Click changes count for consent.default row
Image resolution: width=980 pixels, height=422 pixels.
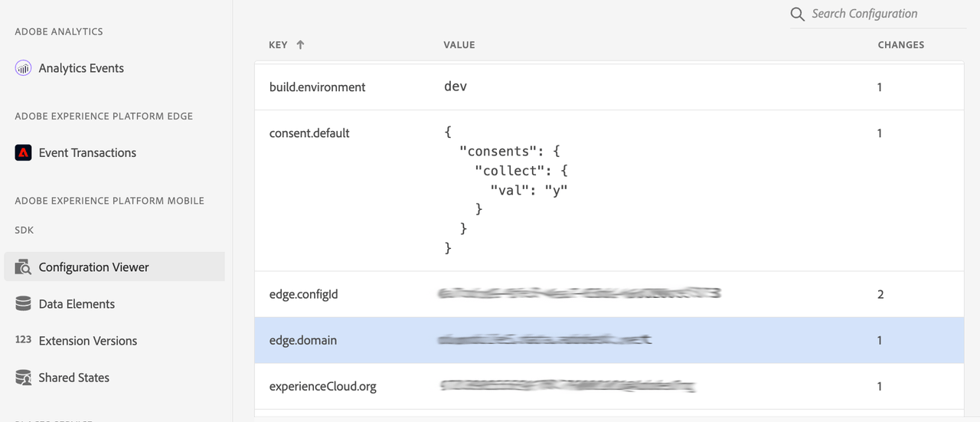880,133
